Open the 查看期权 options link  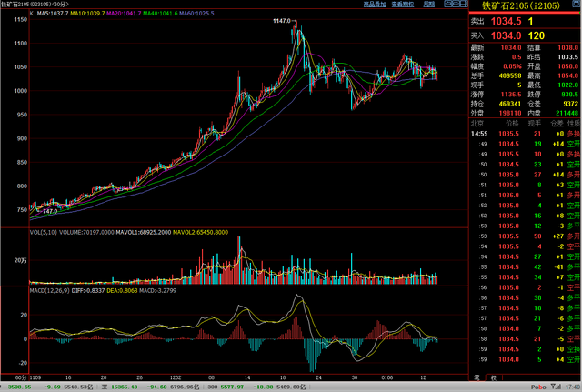point(402,4)
